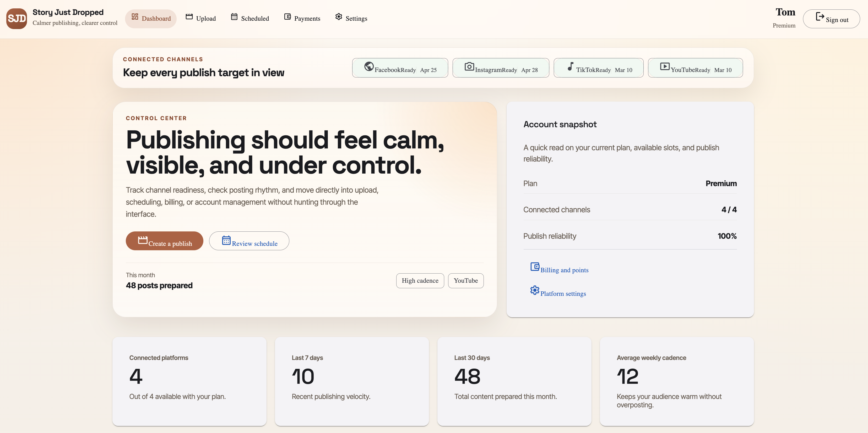
Task: Click the SJD logo icon
Action: 16,19
